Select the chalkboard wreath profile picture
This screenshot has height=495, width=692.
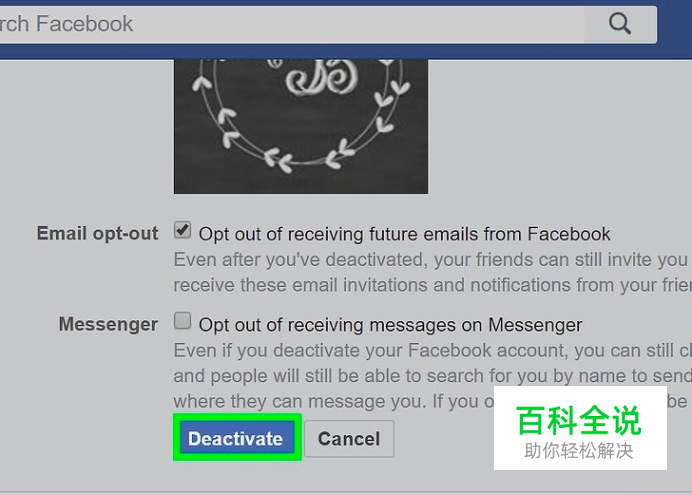(x=301, y=126)
